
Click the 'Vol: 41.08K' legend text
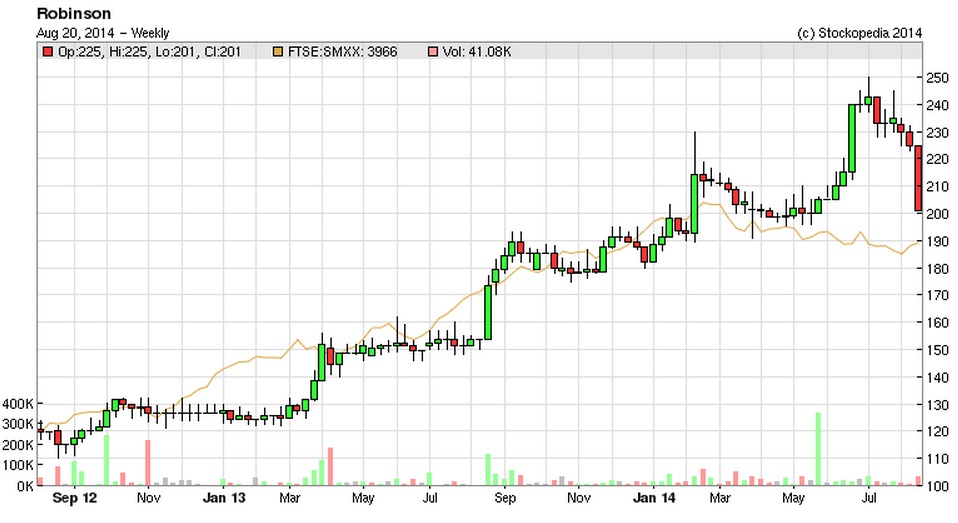coord(477,52)
